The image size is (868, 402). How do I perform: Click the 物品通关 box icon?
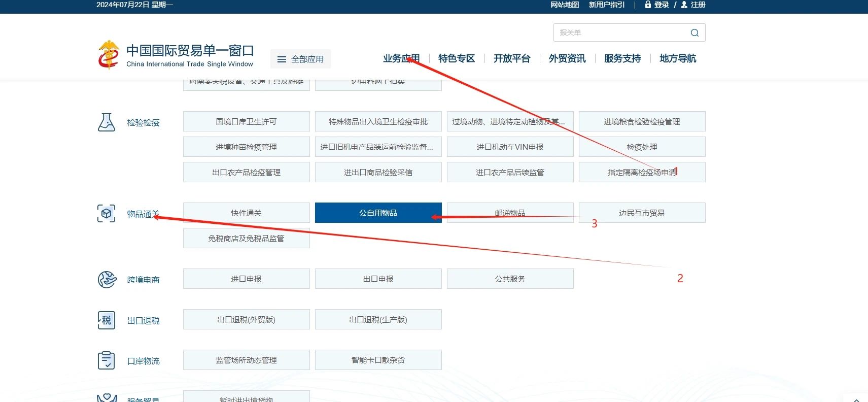coord(107,214)
